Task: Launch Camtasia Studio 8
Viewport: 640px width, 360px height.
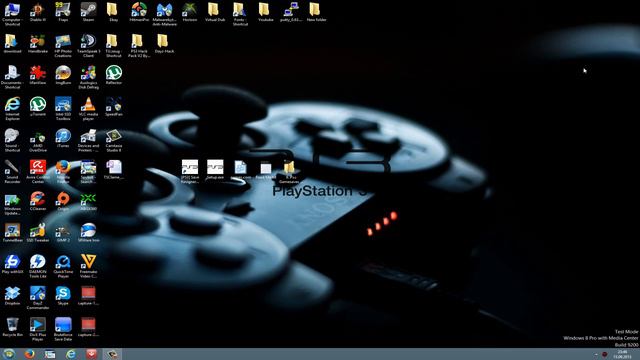Action: tap(113, 140)
